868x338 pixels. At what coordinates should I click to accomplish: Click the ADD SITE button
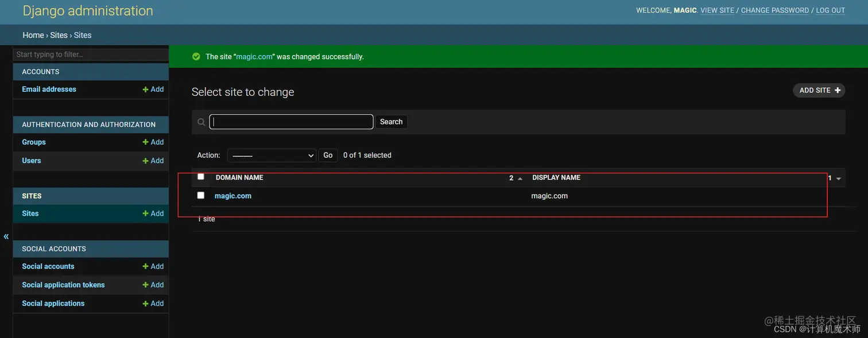click(x=819, y=90)
